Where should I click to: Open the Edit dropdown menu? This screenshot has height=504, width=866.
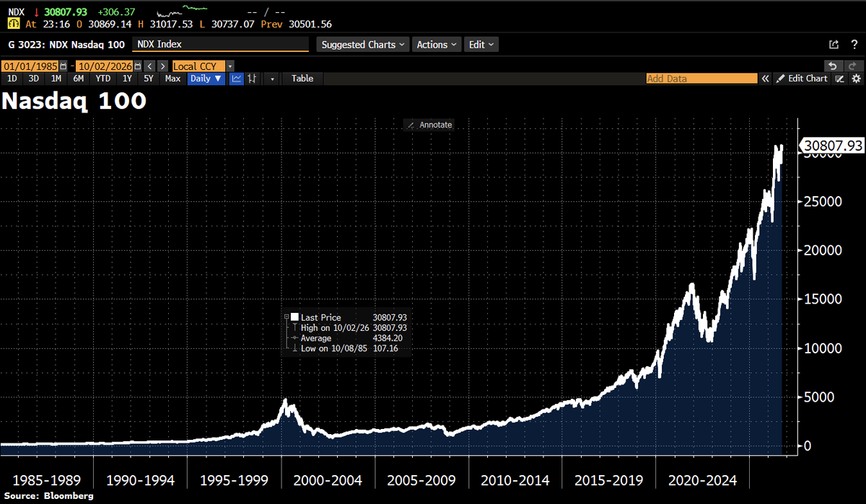[481, 45]
